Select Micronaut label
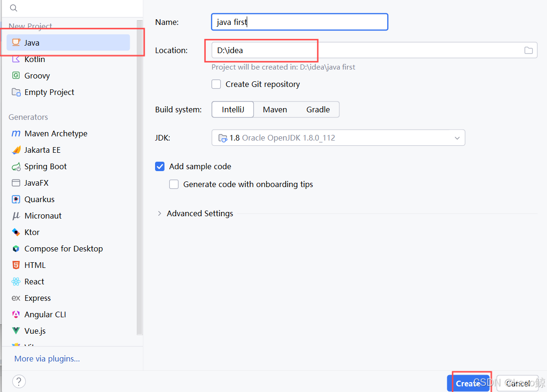Image resolution: width=547 pixels, height=392 pixels. point(43,216)
